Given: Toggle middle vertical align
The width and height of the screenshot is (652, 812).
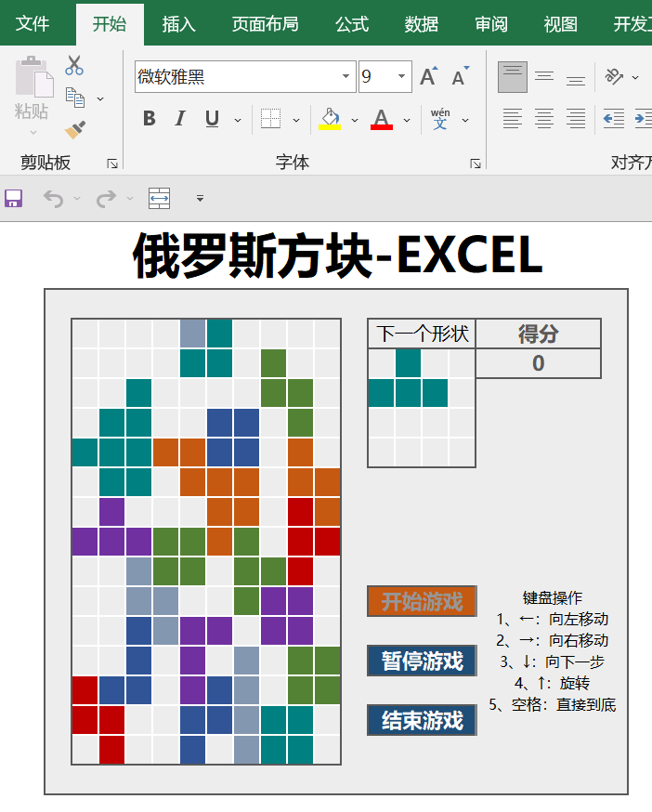Looking at the screenshot, I should point(544,76).
